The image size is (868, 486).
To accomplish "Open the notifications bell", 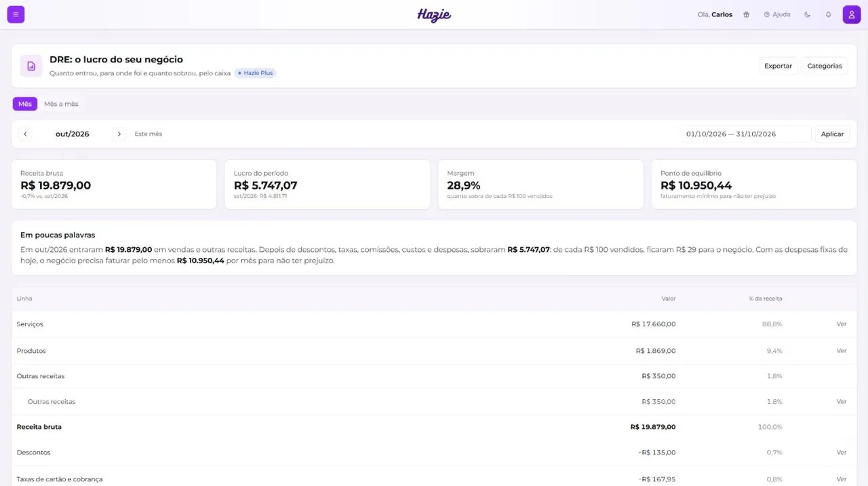I will click(828, 14).
